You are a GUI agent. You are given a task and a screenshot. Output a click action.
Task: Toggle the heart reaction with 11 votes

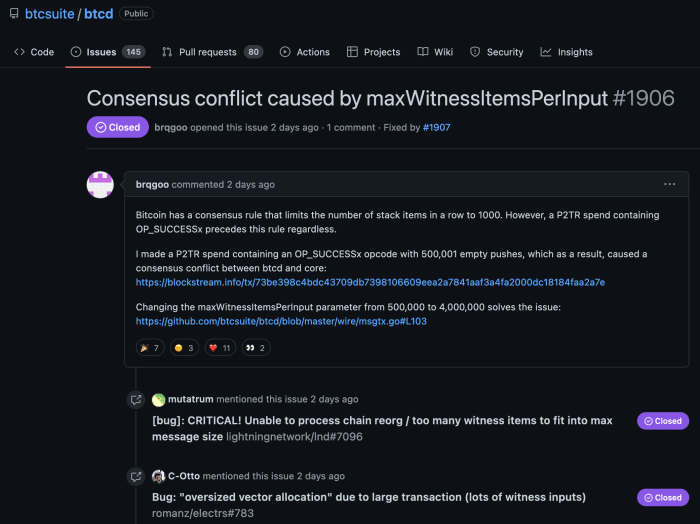tap(219, 348)
